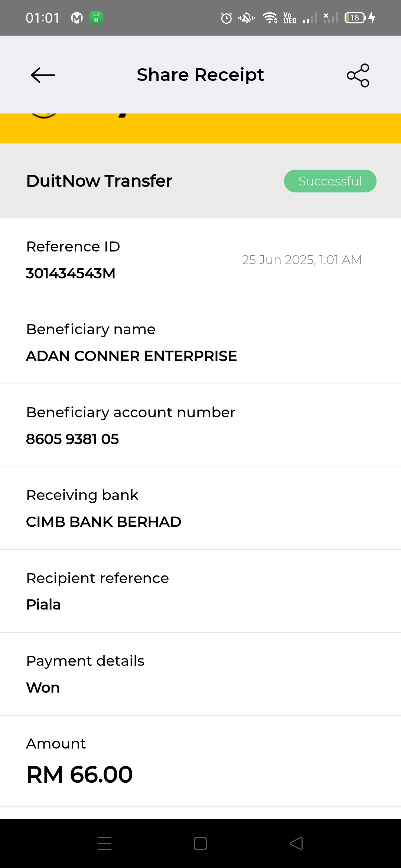Tap the Successful status badge

[x=330, y=181]
